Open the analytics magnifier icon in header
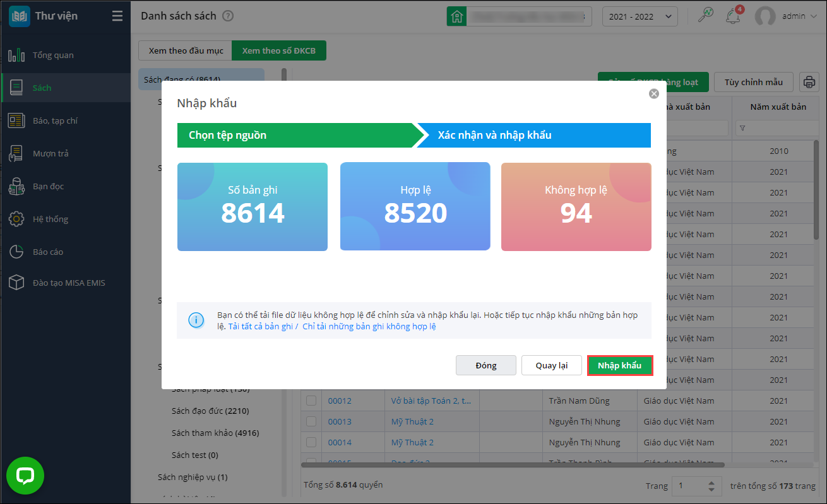Screen dimensions: 827x504 tap(706, 16)
